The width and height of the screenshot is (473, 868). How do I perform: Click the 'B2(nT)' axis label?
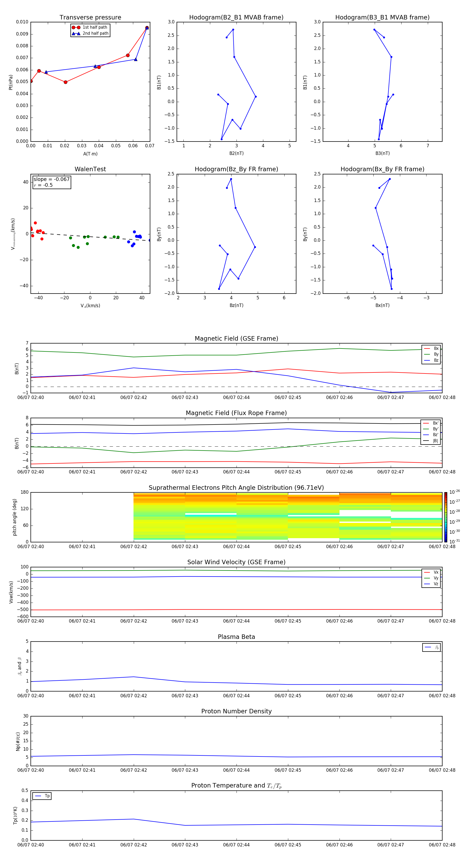point(236,153)
